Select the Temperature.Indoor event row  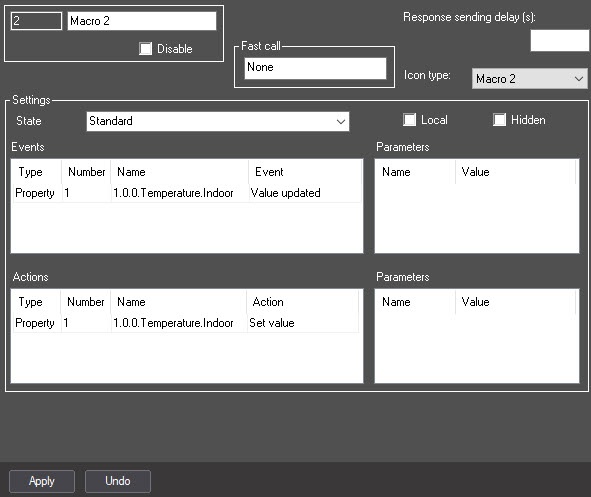point(187,193)
